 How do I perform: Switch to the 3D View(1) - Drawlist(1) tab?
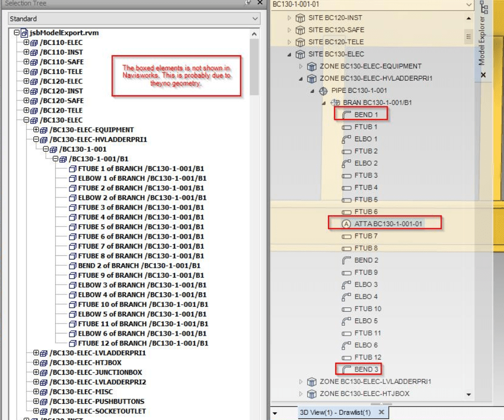point(335,412)
